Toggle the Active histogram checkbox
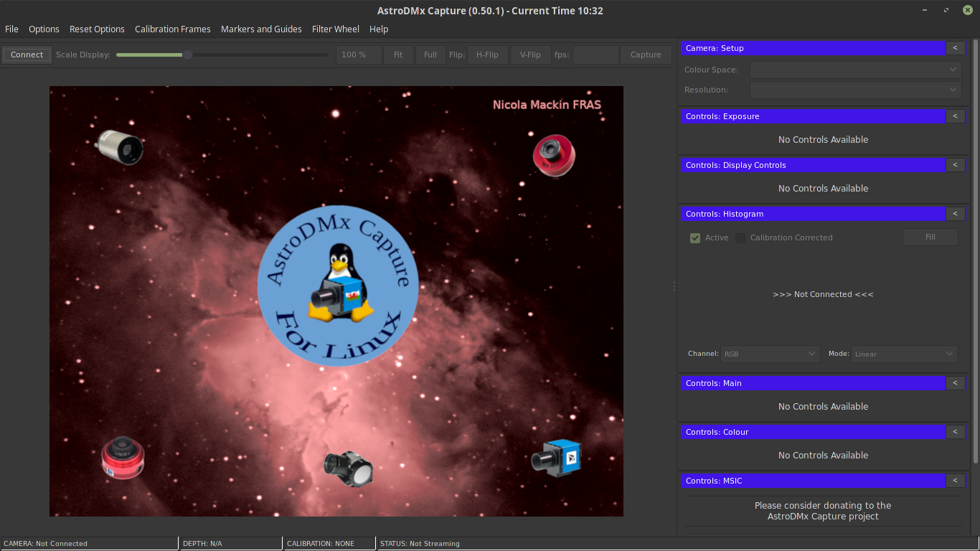The width and height of the screenshot is (980, 551). pyautogui.click(x=695, y=237)
